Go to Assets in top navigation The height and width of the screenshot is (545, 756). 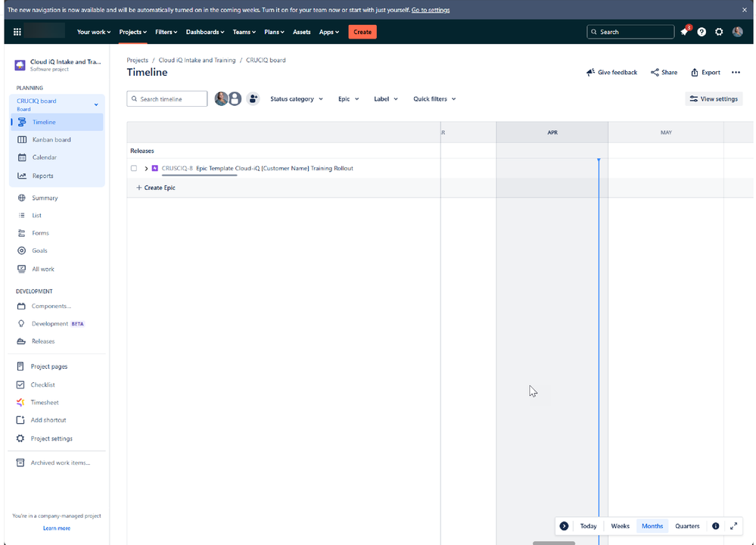coord(301,32)
